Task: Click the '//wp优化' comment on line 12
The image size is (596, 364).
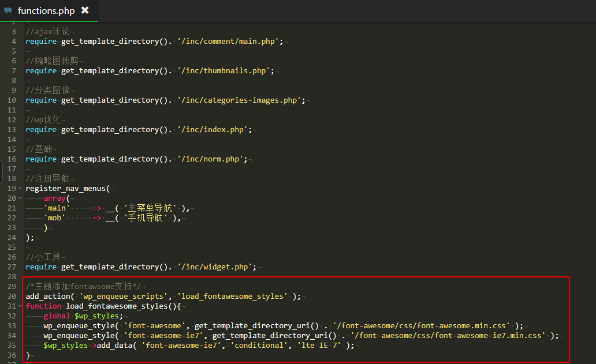Action: 43,119
